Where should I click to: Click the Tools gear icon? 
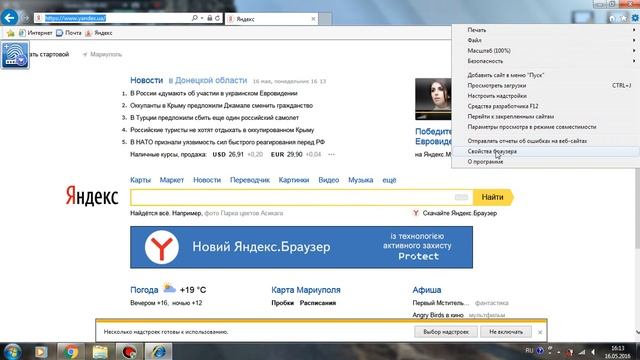pos(635,18)
